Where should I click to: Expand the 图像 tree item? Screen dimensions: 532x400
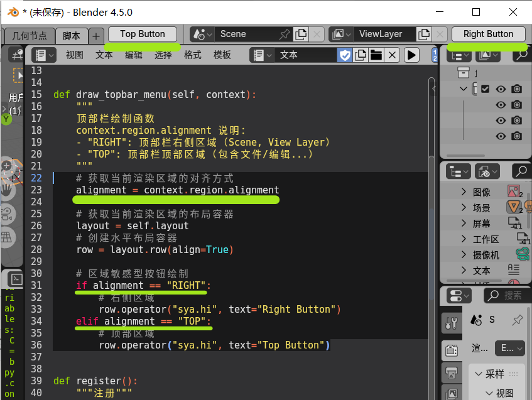[x=464, y=192]
